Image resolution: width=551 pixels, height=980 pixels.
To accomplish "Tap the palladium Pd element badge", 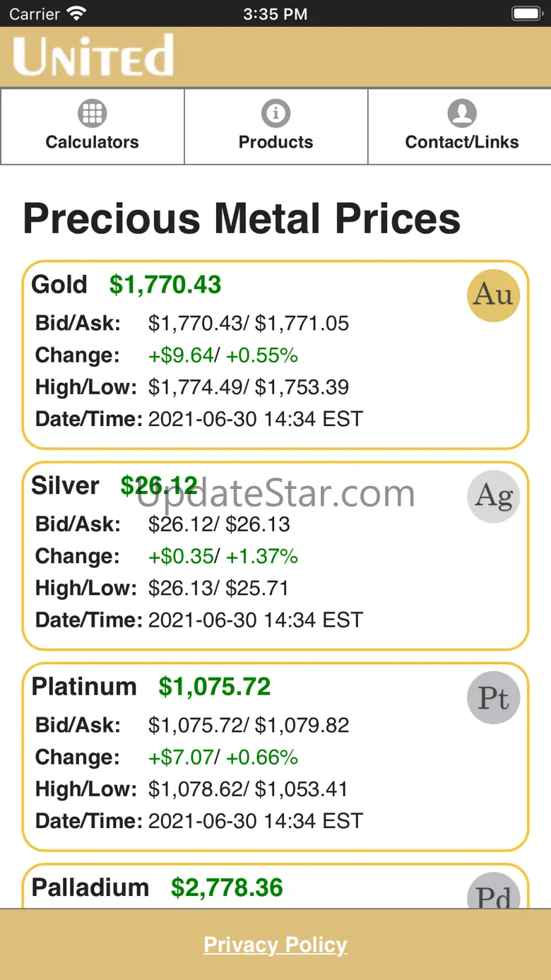I will (494, 893).
